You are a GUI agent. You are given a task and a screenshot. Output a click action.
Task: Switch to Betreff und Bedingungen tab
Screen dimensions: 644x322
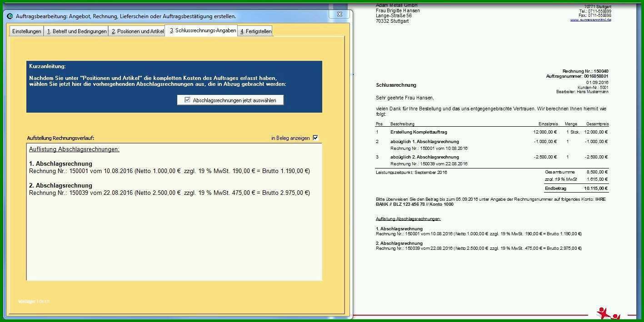click(76, 31)
